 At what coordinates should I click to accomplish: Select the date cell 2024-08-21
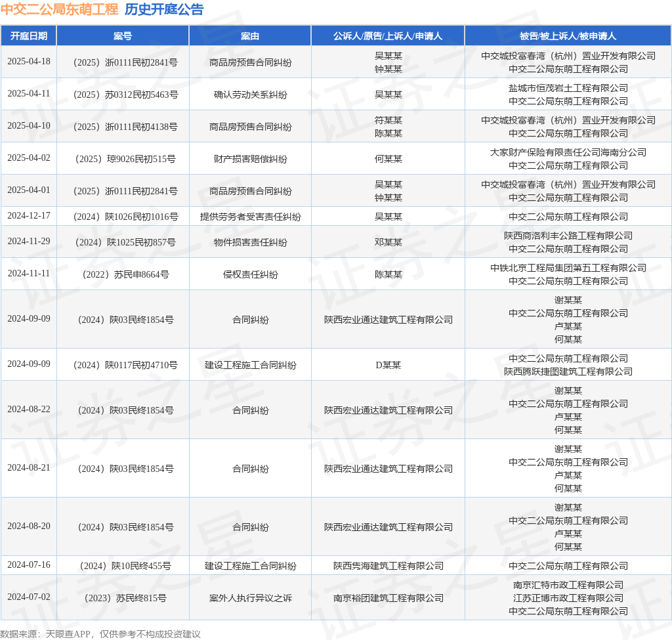point(29,467)
